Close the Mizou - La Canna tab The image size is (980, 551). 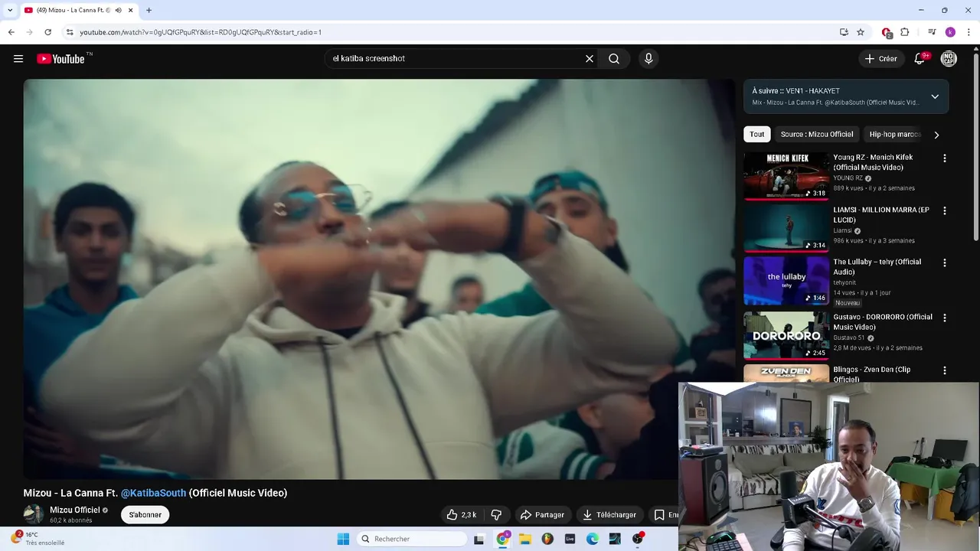[x=130, y=10]
